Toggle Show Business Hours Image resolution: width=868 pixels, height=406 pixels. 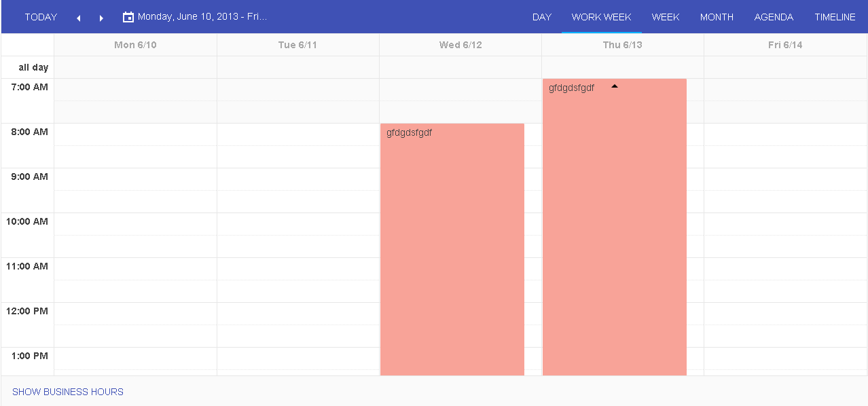68,392
